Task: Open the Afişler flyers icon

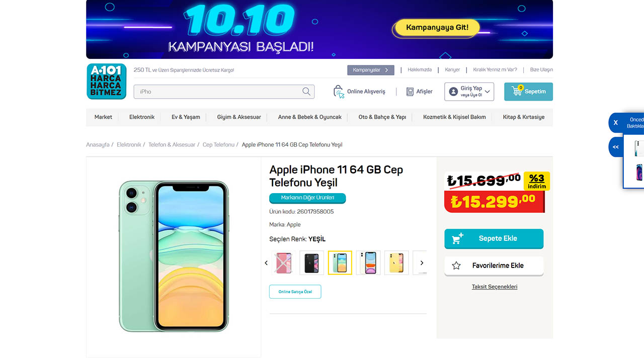Action: 410,91
